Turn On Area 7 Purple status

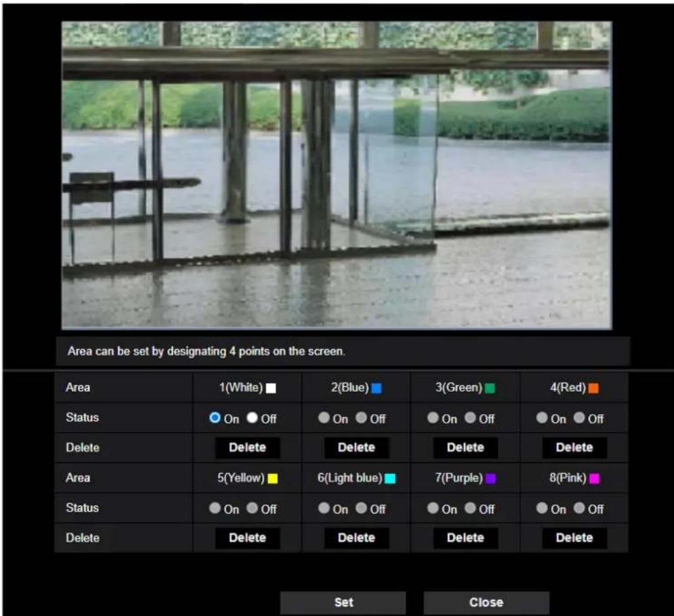433,508
